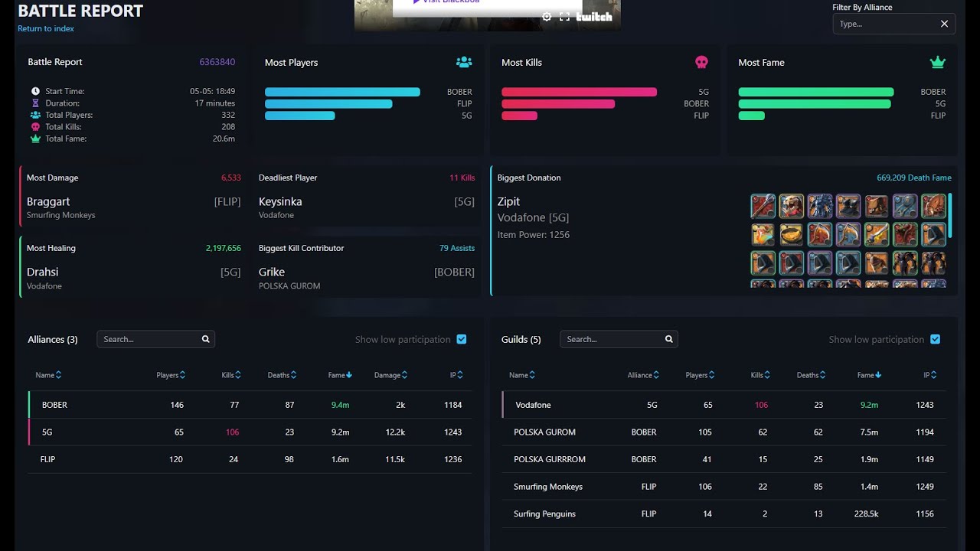Clear the alliance filter with the X
Image resolution: width=980 pixels, height=551 pixels.
944,24
